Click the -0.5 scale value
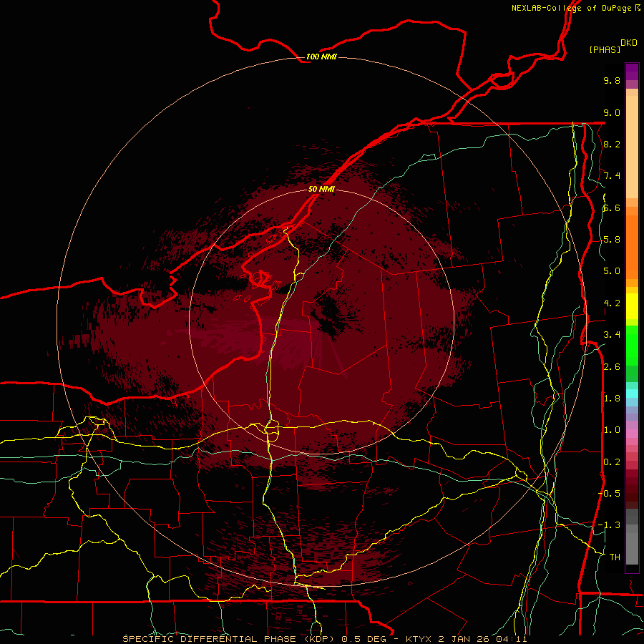Image resolution: width=644 pixels, height=644 pixels. coord(609,494)
